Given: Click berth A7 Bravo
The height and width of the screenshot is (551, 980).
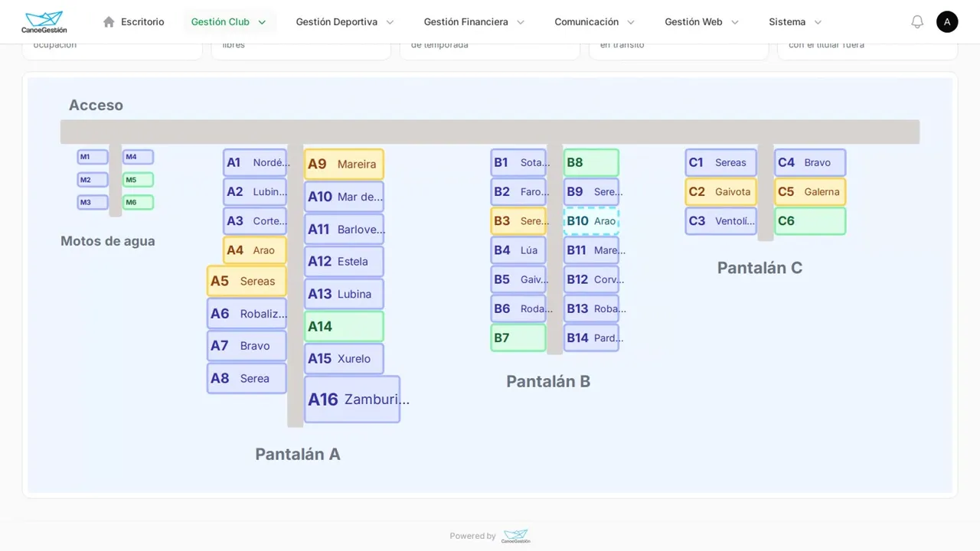Looking at the screenshot, I should (247, 346).
